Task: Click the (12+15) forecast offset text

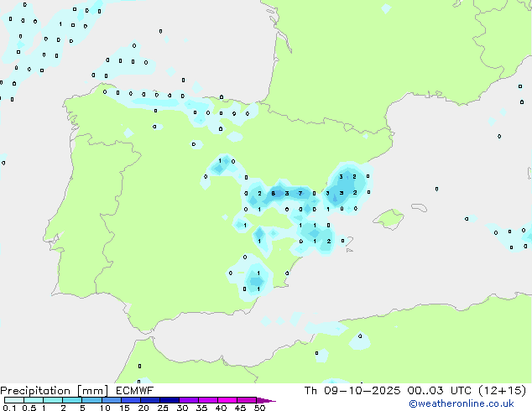Action: pos(502,391)
